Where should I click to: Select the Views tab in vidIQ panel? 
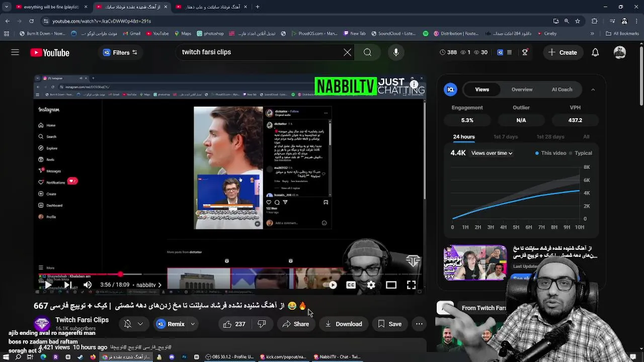point(482,89)
